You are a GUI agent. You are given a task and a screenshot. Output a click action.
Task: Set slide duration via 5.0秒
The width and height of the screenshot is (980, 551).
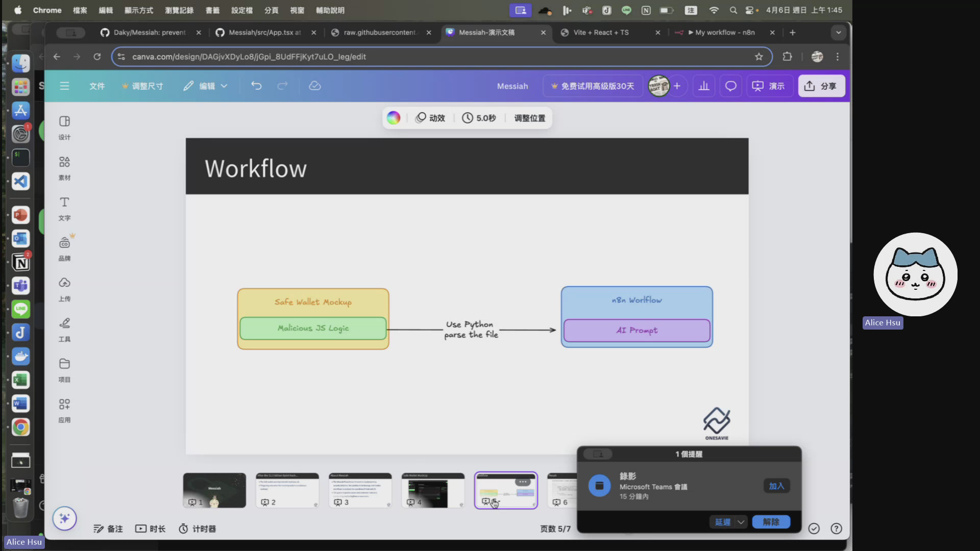(x=479, y=118)
